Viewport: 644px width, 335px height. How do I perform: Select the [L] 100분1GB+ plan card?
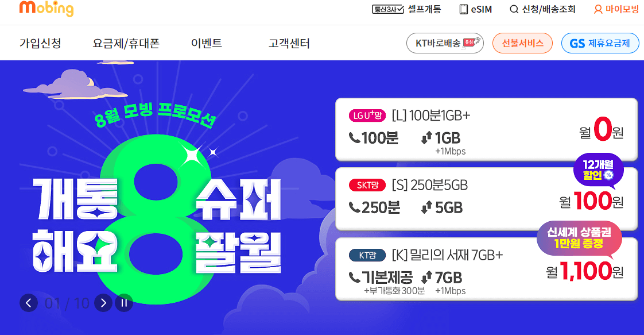(x=486, y=129)
